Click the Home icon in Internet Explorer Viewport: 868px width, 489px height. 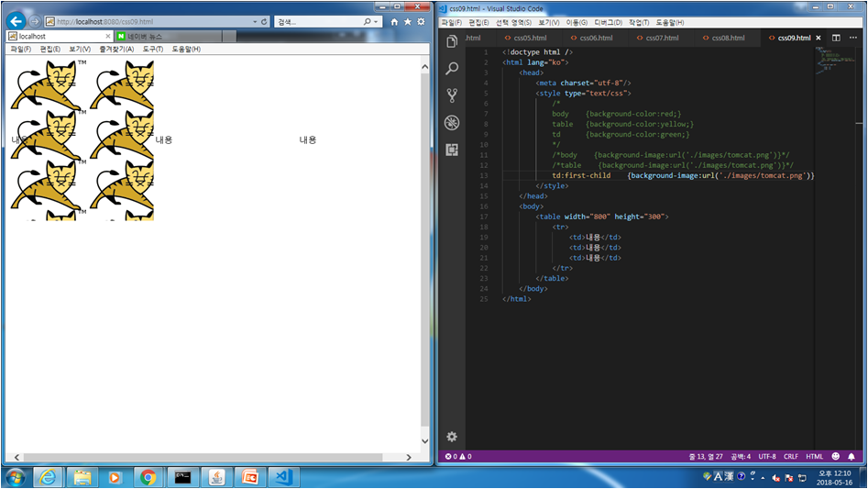click(394, 22)
